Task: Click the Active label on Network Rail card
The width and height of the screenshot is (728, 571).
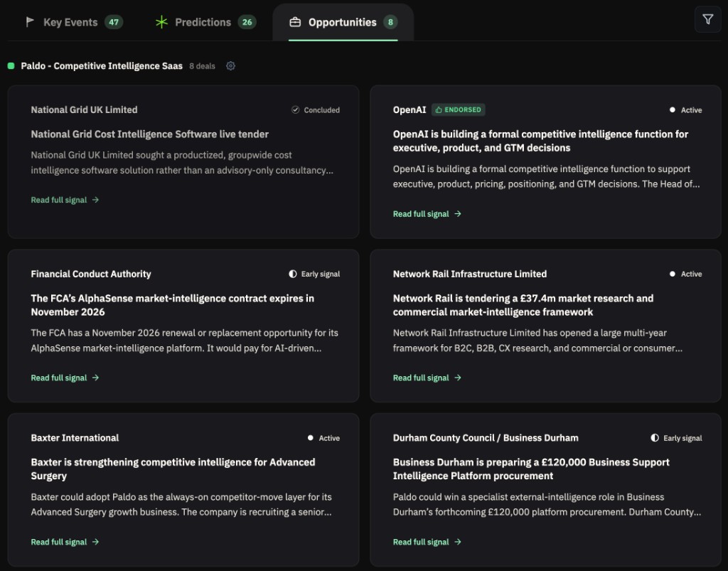Action: click(x=691, y=274)
